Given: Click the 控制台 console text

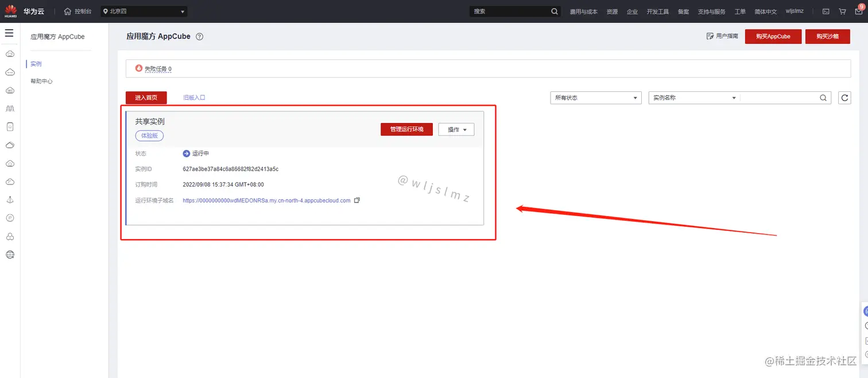Looking at the screenshot, I should [x=83, y=11].
